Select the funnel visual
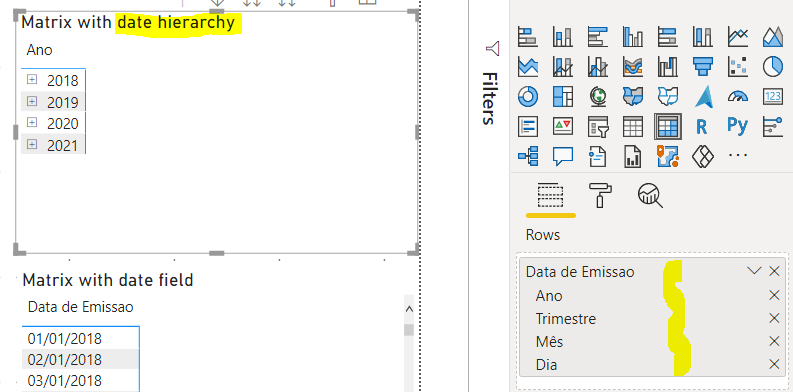The width and height of the screenshot is (793, 392). coord(702,66)
